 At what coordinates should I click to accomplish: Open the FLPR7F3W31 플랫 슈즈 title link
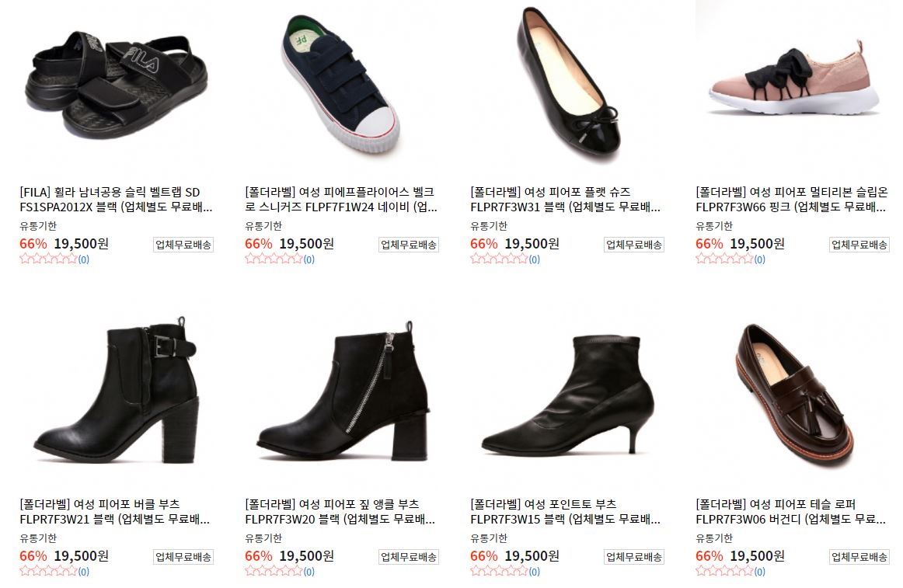click(x=566, y=200)
